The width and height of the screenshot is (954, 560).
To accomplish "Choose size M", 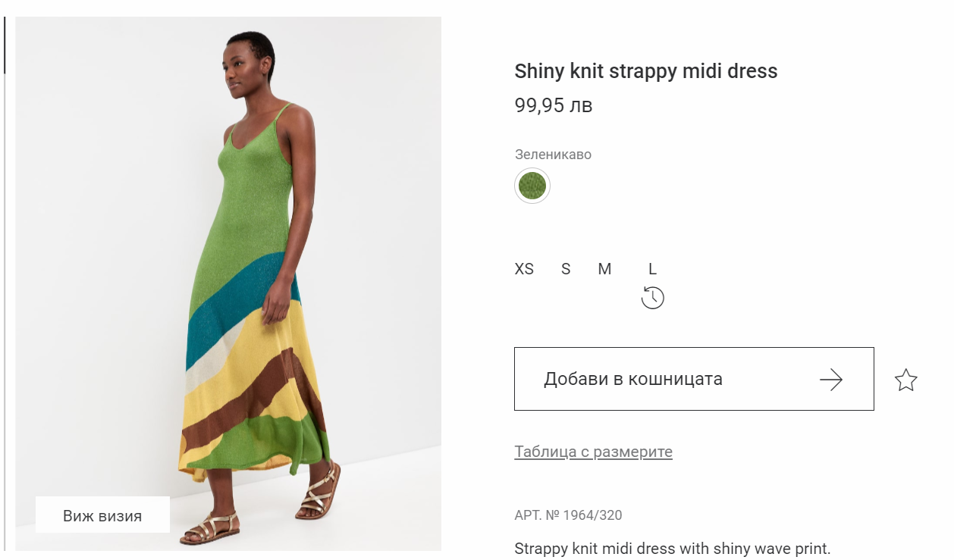I will [x=604, y=269].
